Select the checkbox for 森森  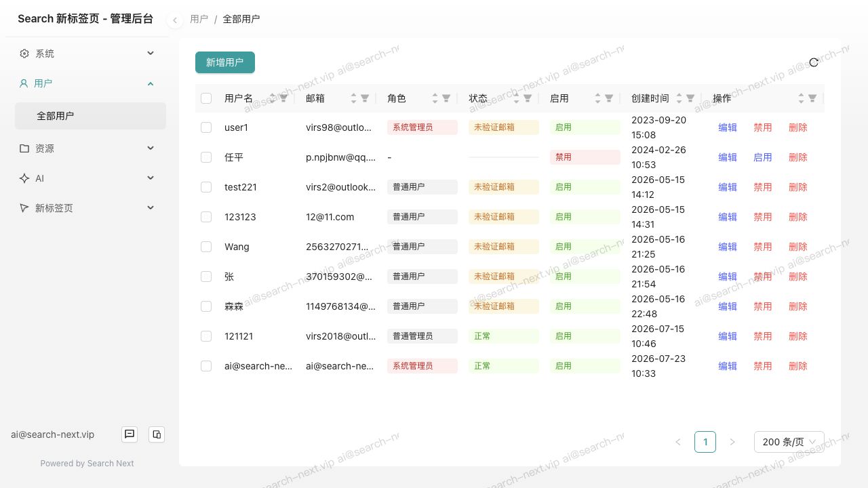[x=206, y=306]
